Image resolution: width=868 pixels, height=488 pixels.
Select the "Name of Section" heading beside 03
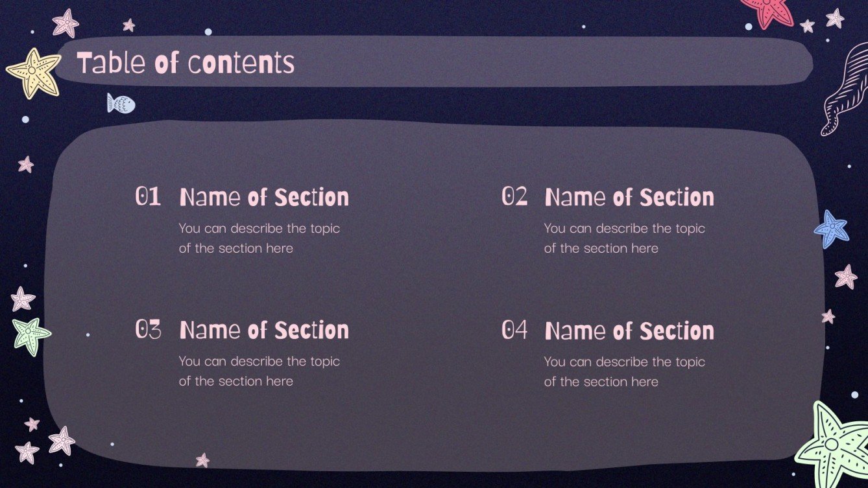[264, 331]
